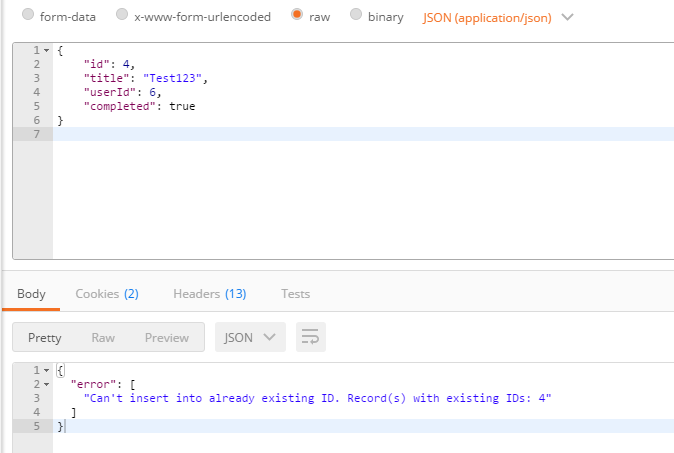
Task: Switch response view to Preview
Action: click(x=167, y=338)
